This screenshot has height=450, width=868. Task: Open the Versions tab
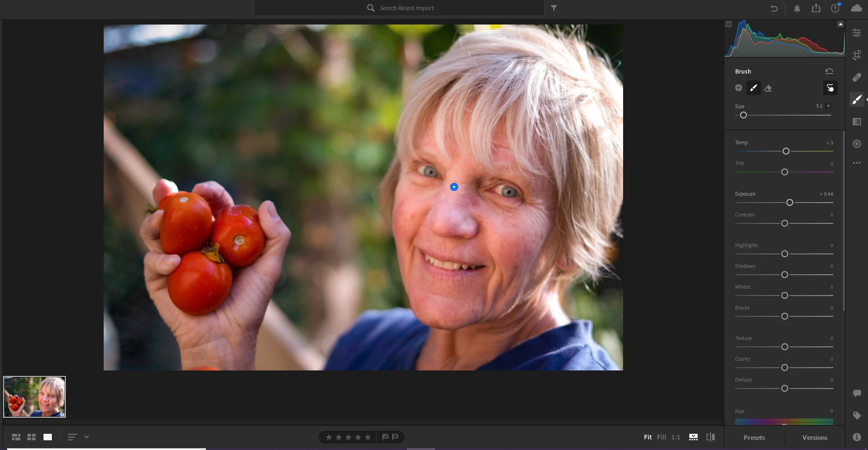[815, 438]
